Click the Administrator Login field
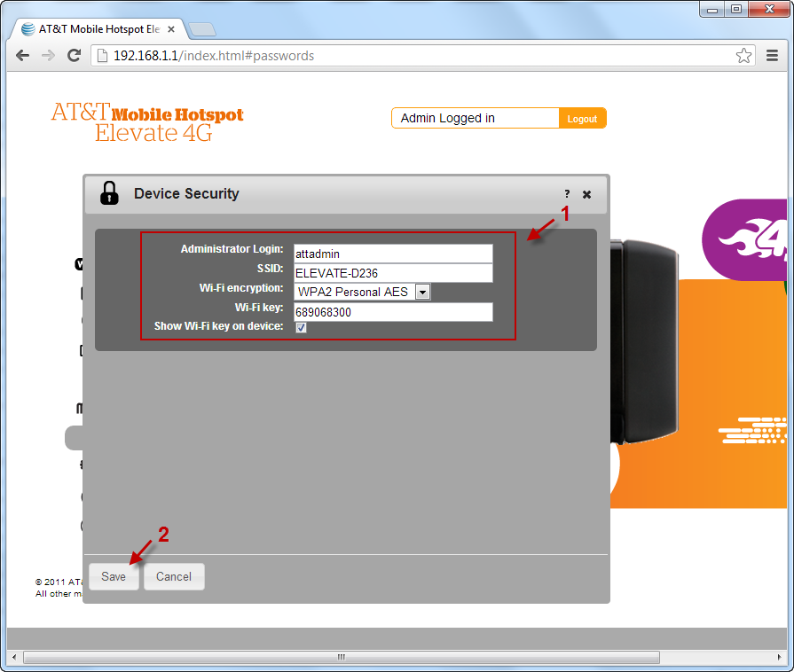 393,254
